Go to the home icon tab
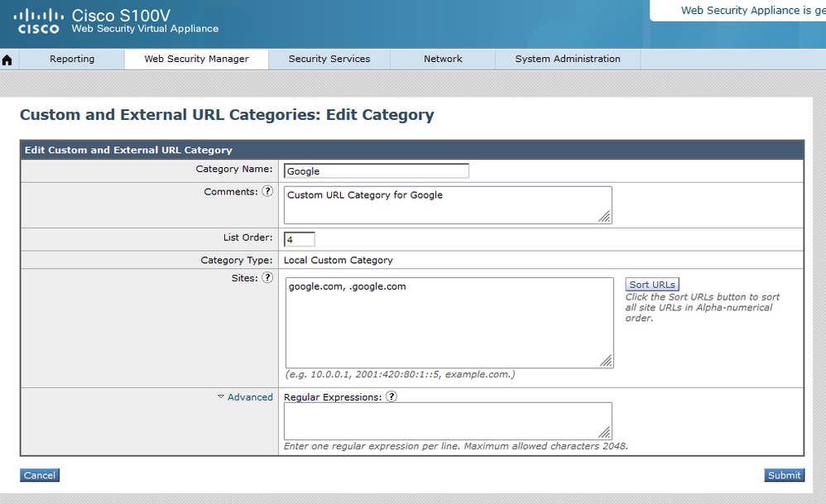The image size is (826, 504). [x=7, y=60]
